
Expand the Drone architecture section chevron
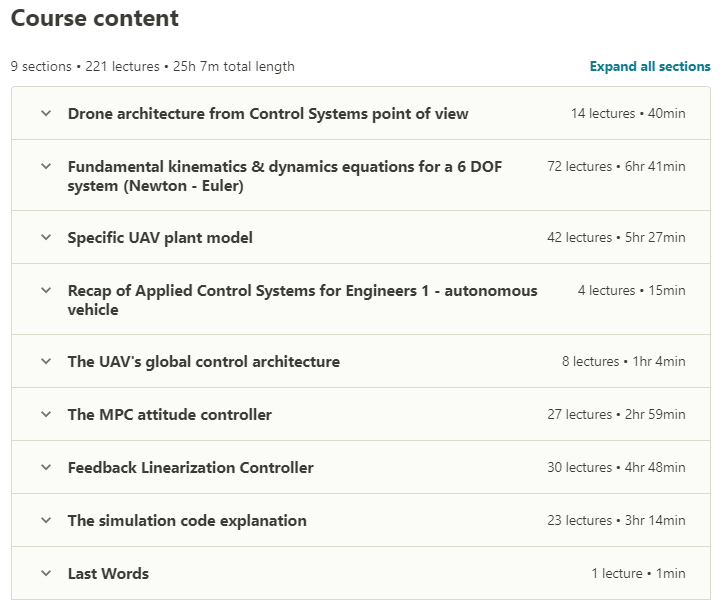pos(46,113)
